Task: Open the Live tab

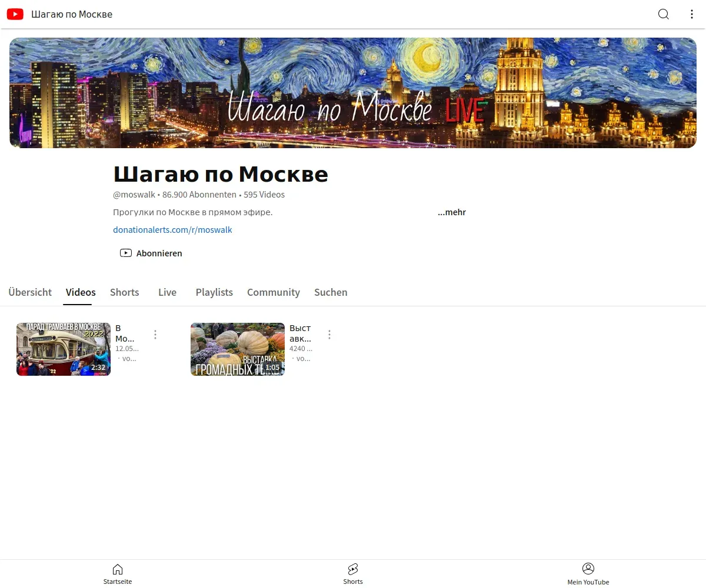Action: (167, 292)
